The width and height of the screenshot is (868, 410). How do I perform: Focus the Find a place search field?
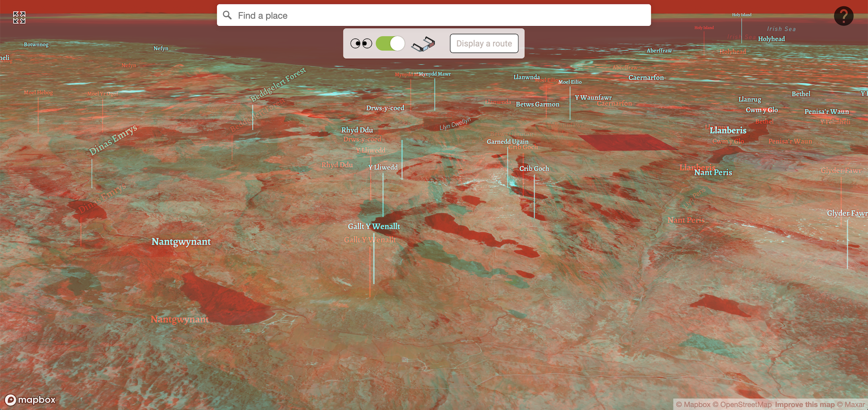pyautogui.click(x=434, y=15)
